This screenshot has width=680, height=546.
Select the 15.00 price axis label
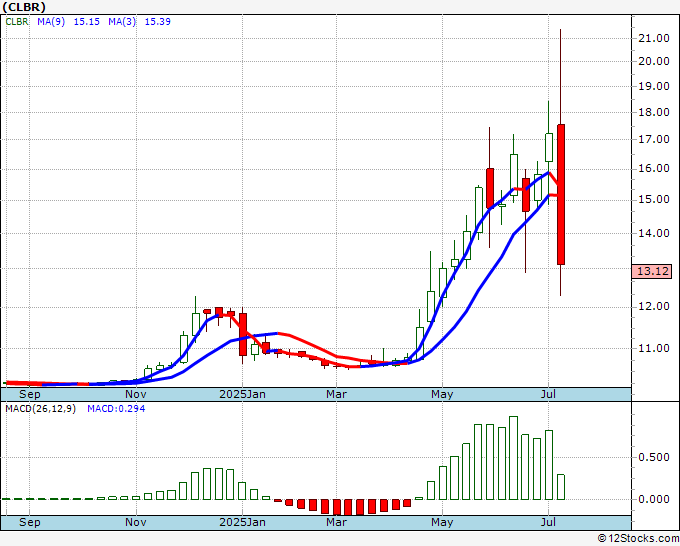tap(654, 200)
